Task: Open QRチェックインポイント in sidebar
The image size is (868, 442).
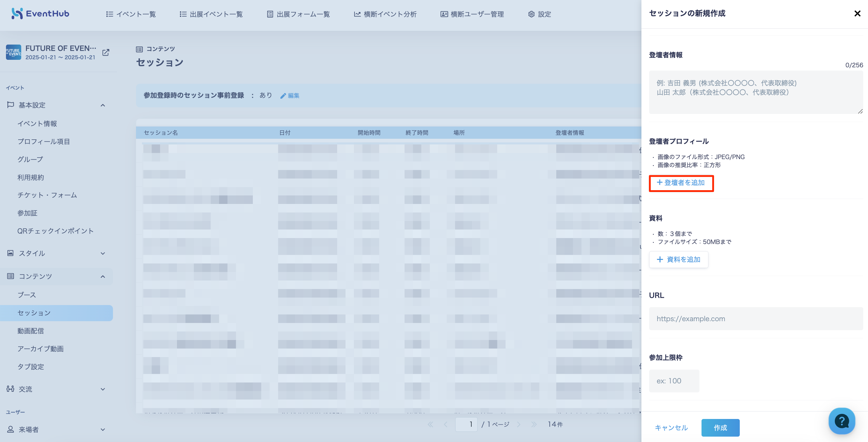Action: [x=55, y=231]
